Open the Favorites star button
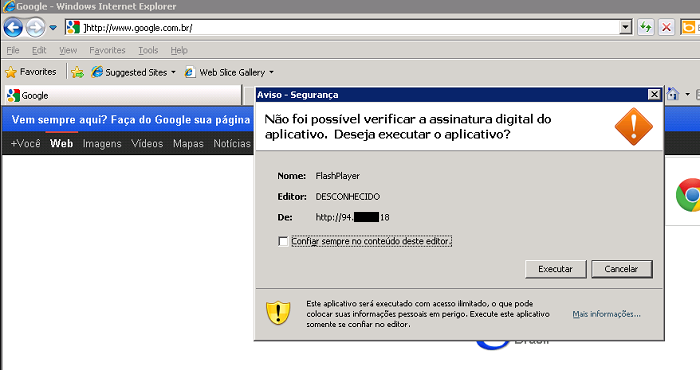The height and width of the screenshot is (370, 700). click(x=31, y=72)
